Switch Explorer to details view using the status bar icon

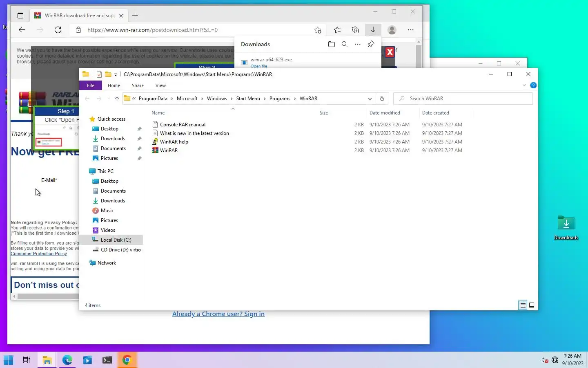(523, 305)
